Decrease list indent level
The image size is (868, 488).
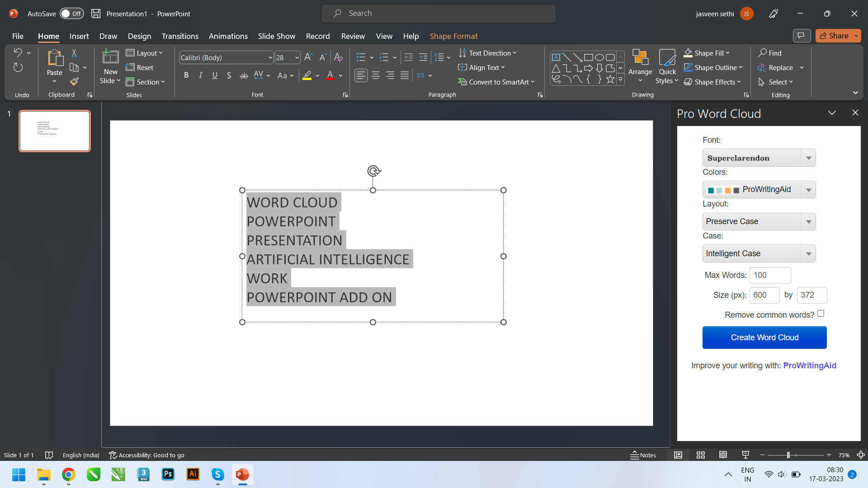pyautogui.click(x=409, y=57)
